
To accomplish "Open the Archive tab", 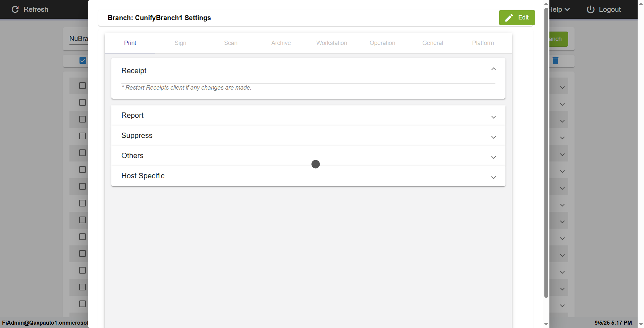I will tap(281, 43).
